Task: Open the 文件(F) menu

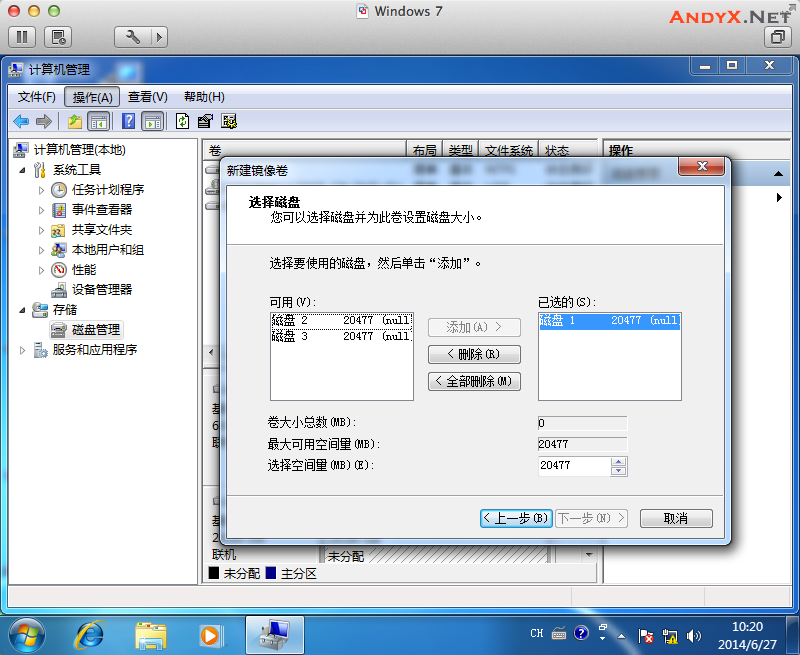Action: 37,97
